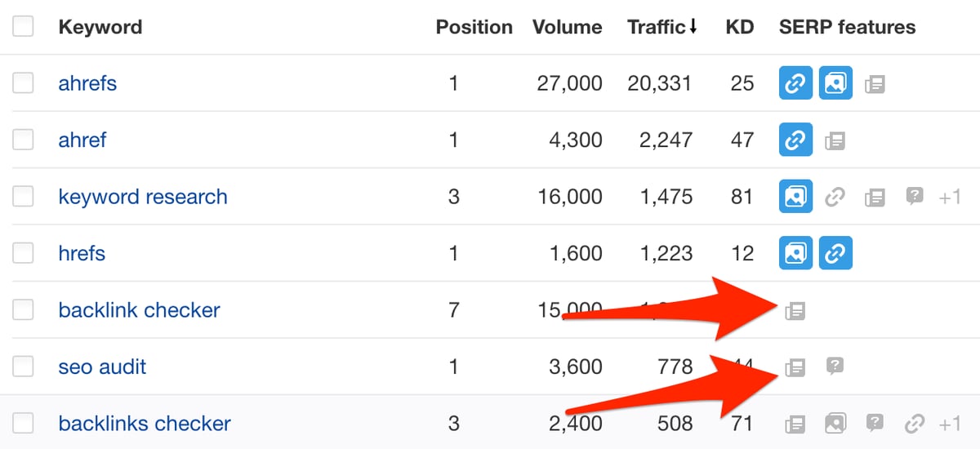Open the ahrefs keyword link

point(87,83)
